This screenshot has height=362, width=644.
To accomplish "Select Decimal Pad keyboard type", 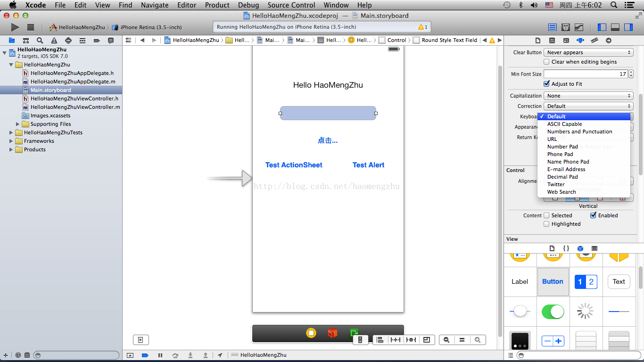I will pyautogui.click(x=584, y=177).
